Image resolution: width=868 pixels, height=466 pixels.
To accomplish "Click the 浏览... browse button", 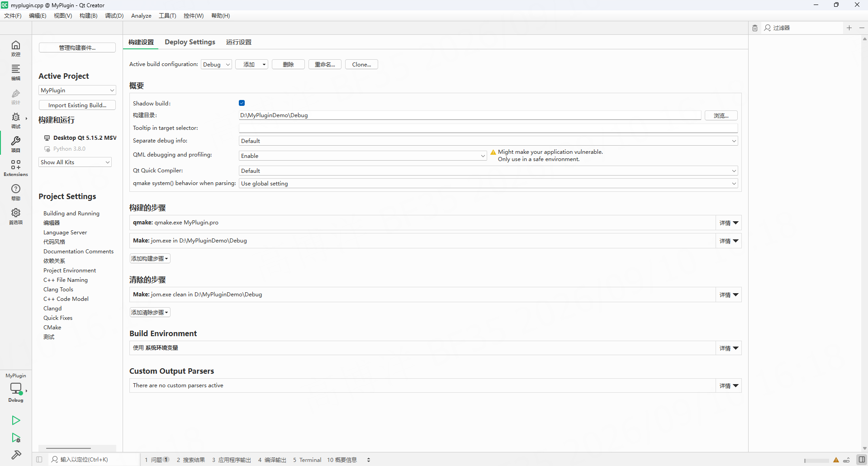I will tap(721, 115).
